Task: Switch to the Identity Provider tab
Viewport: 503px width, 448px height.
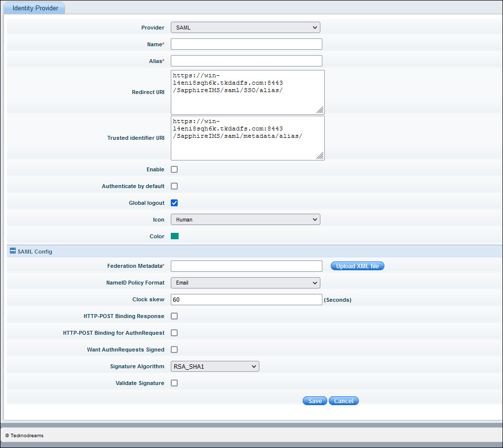Action: coord(34,8)
